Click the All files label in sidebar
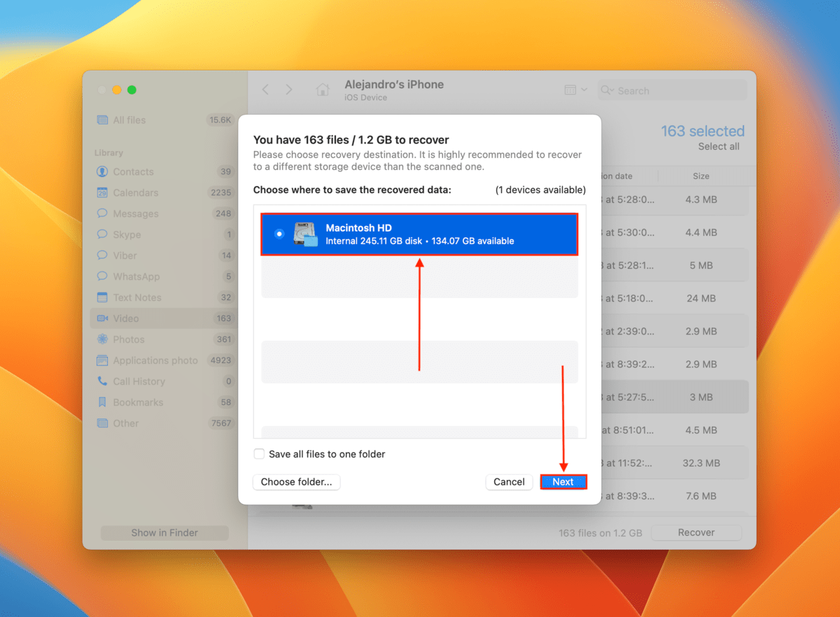Screen dimensions: 840x617 pyautogui.click(x=129, y=120)
